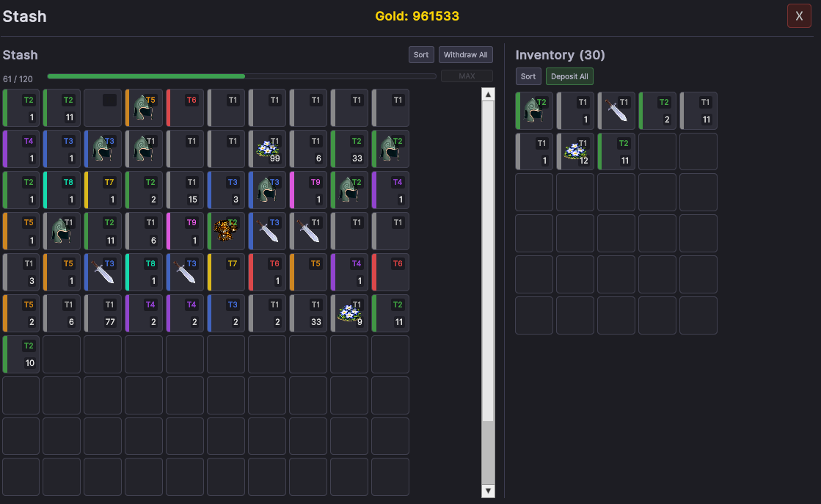Click the T1 stack of 77 in stash

click(x=103, y=313)
